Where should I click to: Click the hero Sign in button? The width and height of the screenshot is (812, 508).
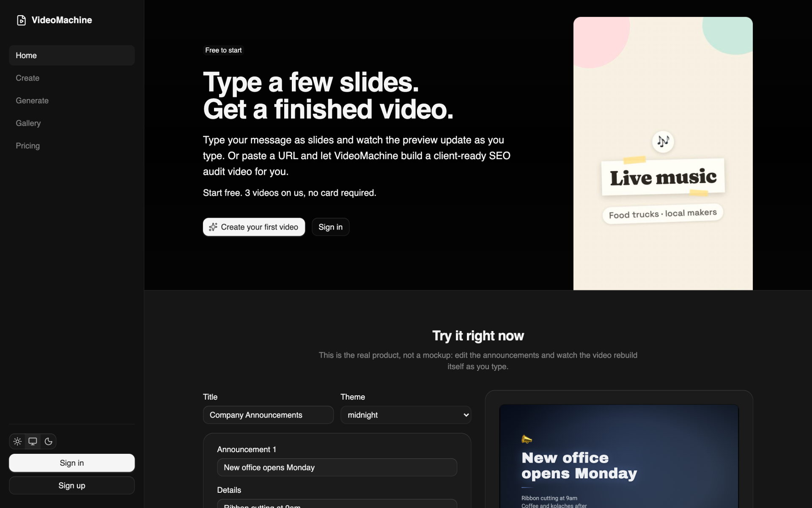(x=330, y=227)
